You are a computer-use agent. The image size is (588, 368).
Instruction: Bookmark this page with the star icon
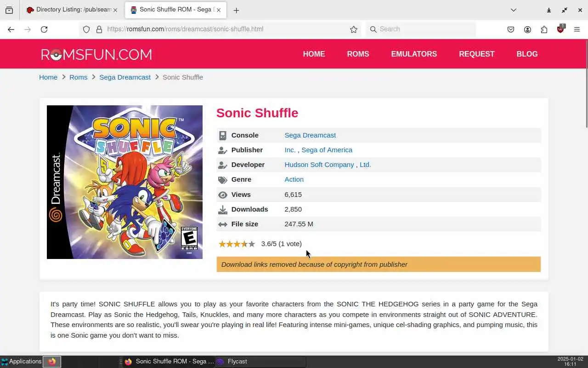pos(354,29)
